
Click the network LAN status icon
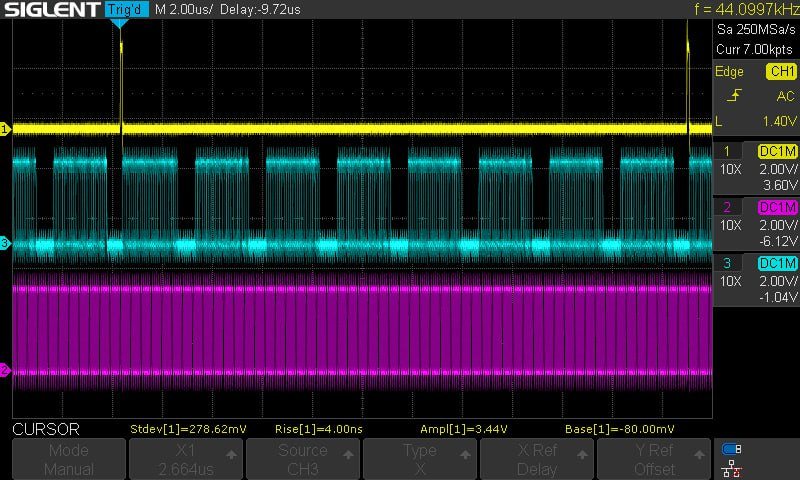732,469
